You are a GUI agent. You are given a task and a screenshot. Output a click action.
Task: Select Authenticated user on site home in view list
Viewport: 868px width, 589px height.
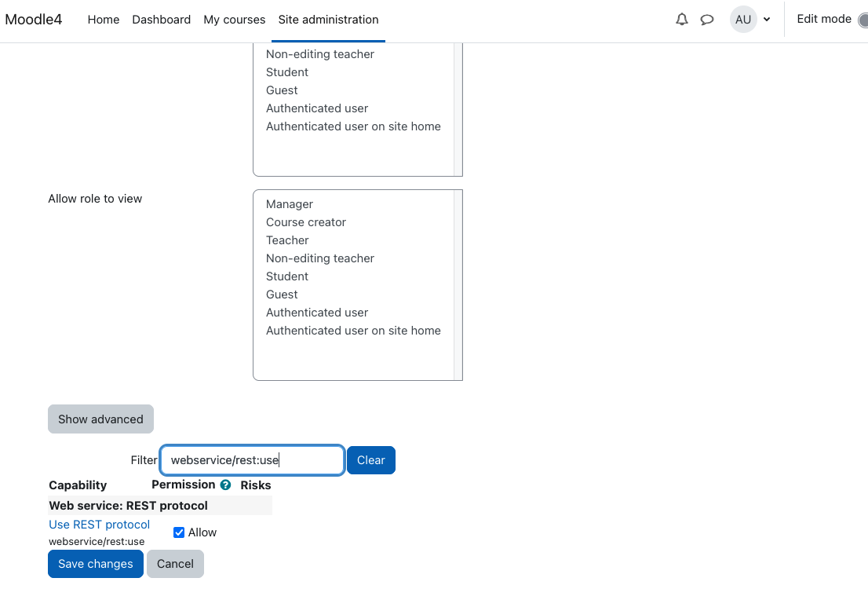[354, 331]
